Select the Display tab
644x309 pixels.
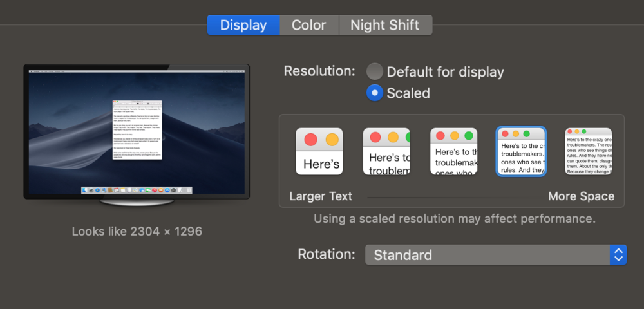click(243, 25)
